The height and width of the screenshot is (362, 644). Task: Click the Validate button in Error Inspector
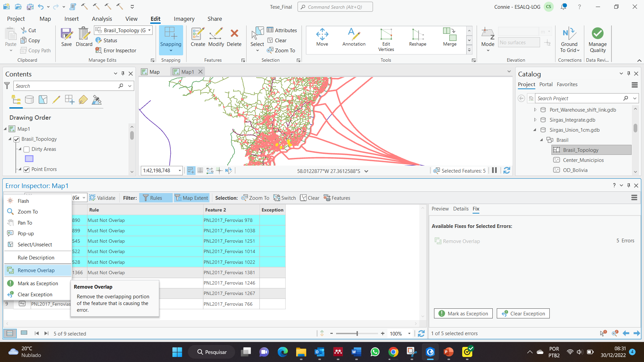(x=103, y=198)
